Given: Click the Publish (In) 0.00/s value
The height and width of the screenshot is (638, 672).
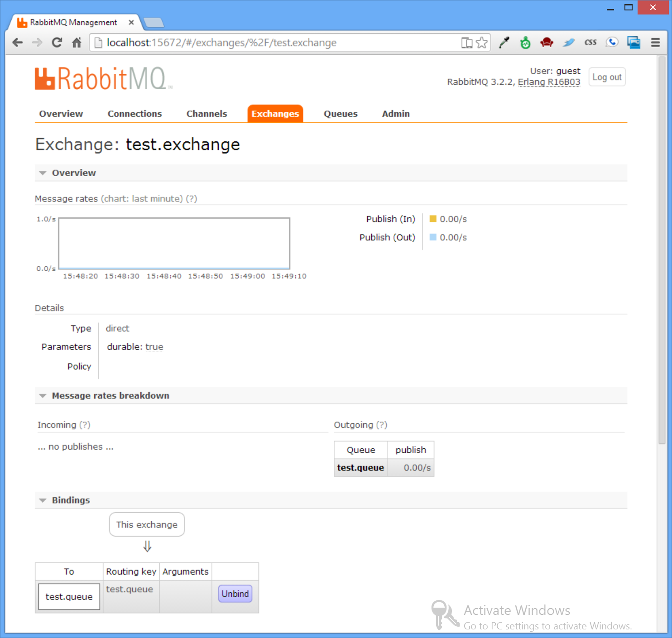Looking at the screenshot, I should coord(453,219).
